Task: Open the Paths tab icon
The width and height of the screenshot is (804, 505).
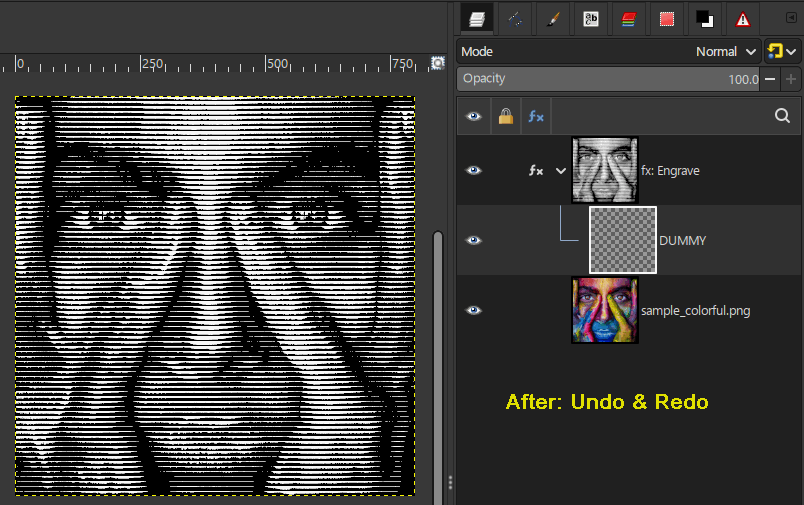Action: click(x=515, y=19)
